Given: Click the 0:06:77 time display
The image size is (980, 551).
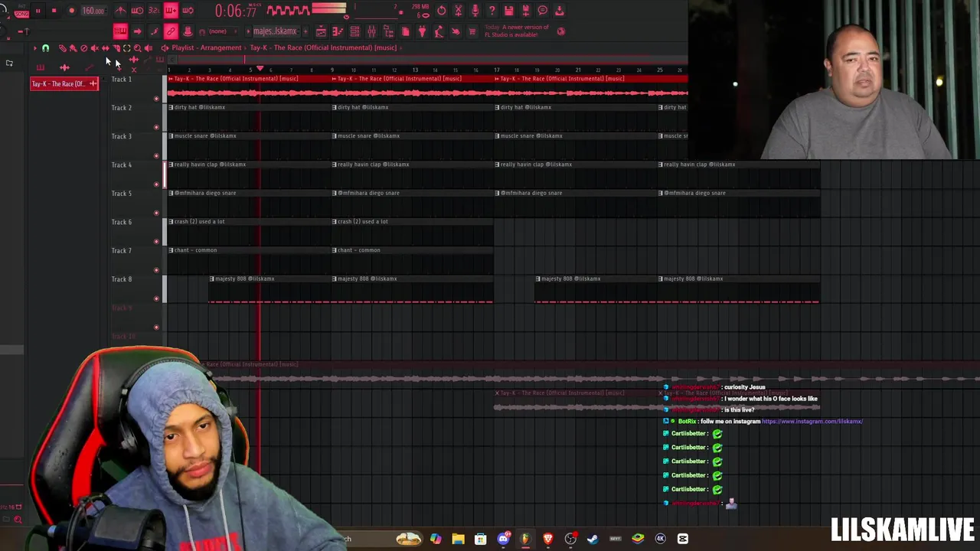Looking at the screenshot, I should (x=236, y=11).
